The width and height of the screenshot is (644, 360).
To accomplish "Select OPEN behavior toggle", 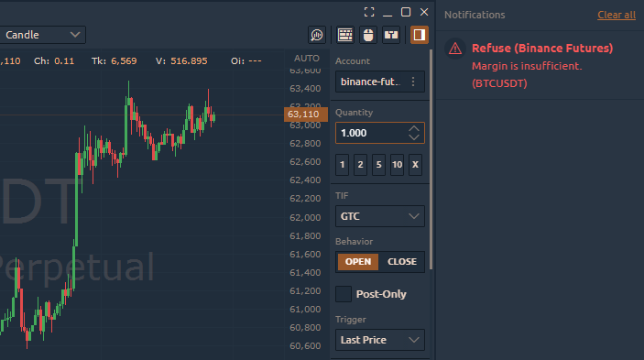I will [358, 262].
